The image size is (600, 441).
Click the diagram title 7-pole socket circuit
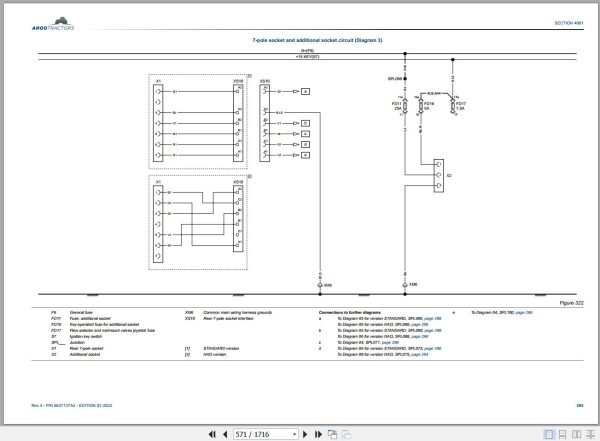point(317,40)
